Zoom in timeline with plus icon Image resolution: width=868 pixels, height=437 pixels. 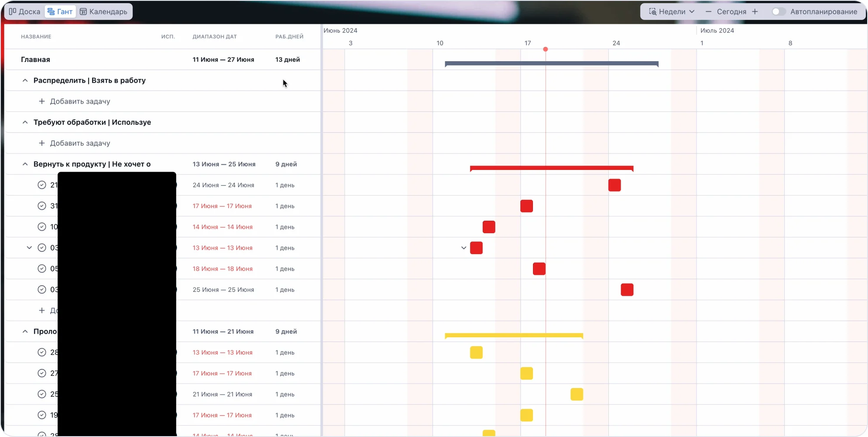tap(755, 12)
